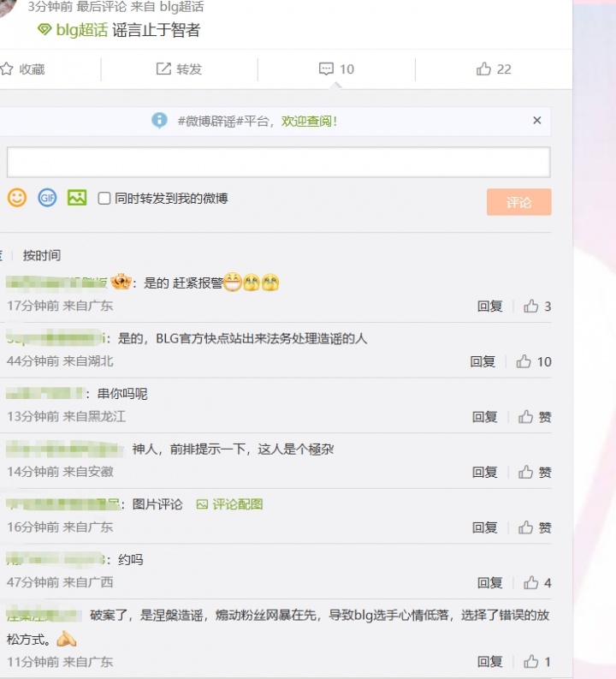Like the 串你吗呢 comment via 赞
Image resolution: width=616 pixels, height=679 pixels.
tap(535, 417)
